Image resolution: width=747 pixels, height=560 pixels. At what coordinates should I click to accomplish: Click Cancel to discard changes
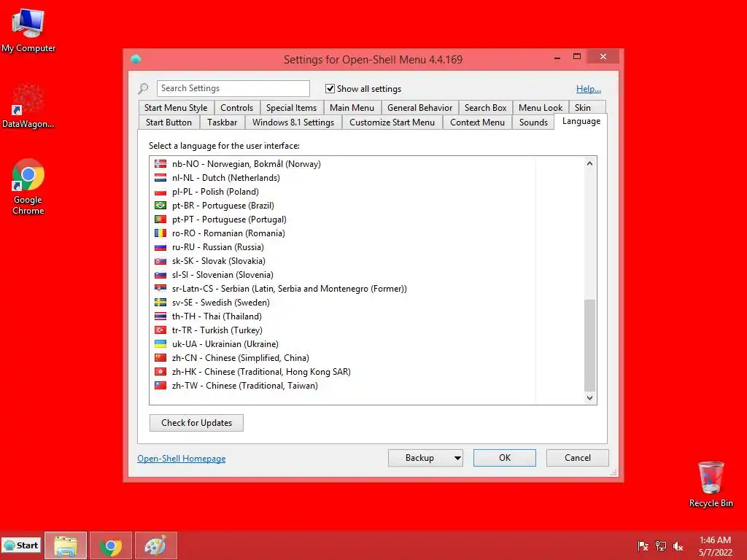578,458
